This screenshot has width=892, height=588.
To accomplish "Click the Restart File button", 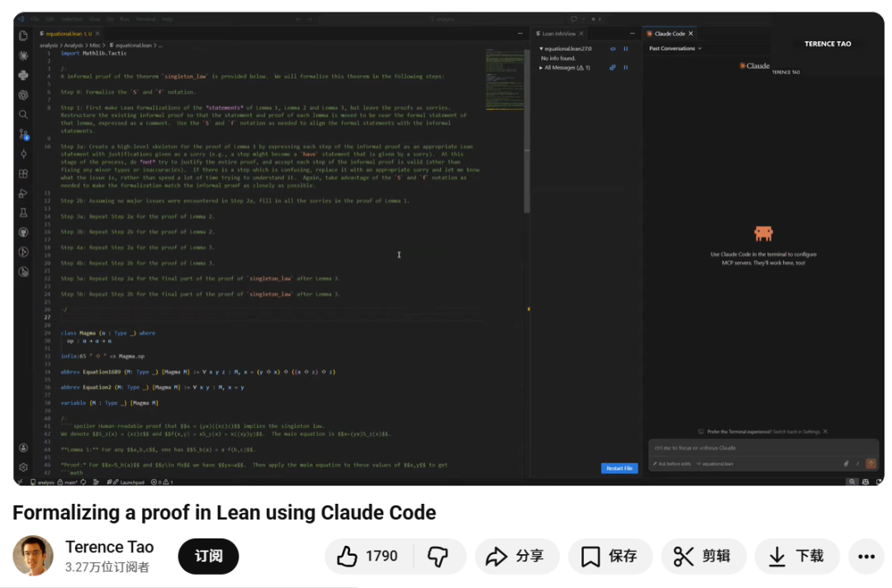I will point(619,468).
